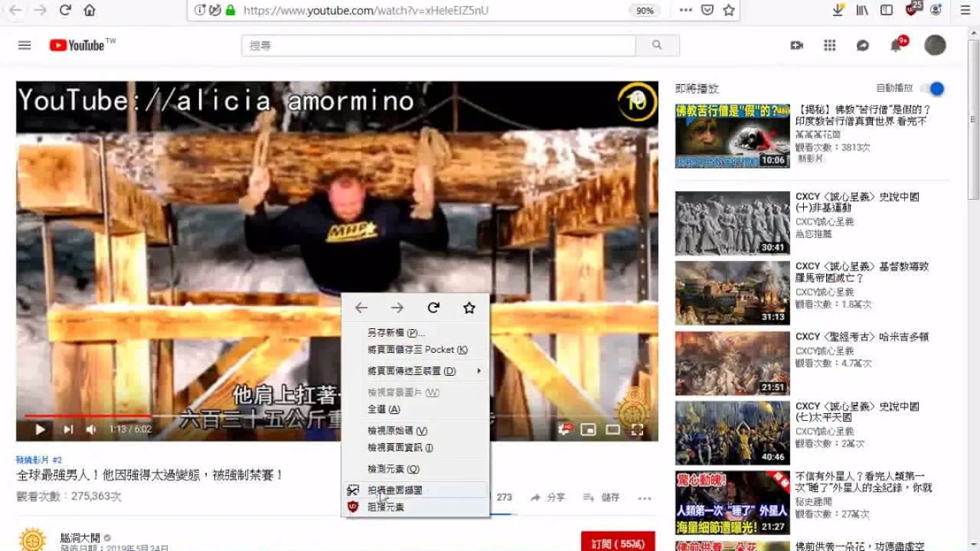Viewport: 980px width, 551px height.
Task: Save page with the Pocket toolbar icon
Action: [x=707, y=10]
